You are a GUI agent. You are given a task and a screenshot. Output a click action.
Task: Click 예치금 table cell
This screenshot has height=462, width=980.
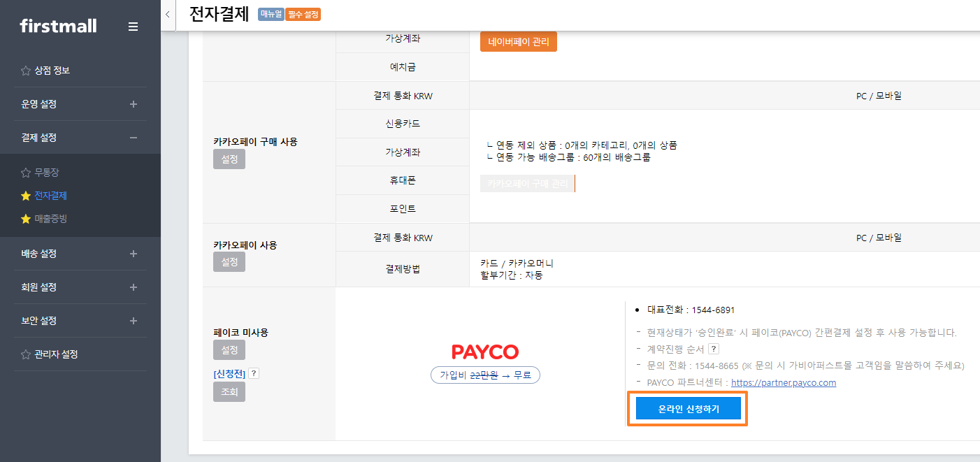(x=403, y=67)
